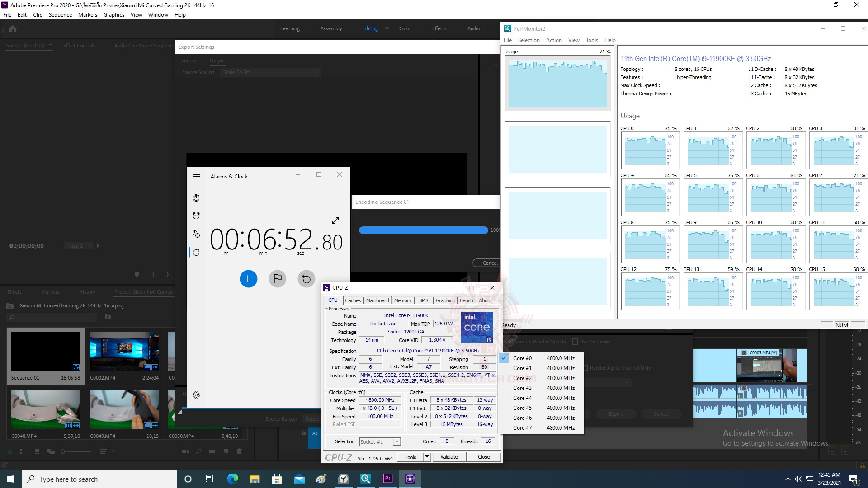868x488 pixels.
Task: Switch to the Memory tab in CPU-Z
Action: [x=402, y=300]
